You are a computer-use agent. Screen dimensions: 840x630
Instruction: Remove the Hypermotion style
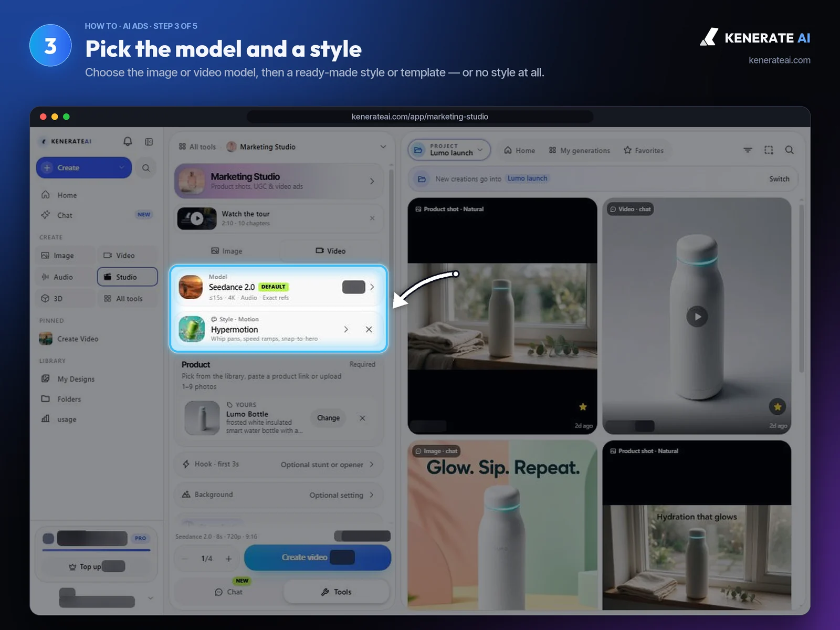[x=369, y=330]
